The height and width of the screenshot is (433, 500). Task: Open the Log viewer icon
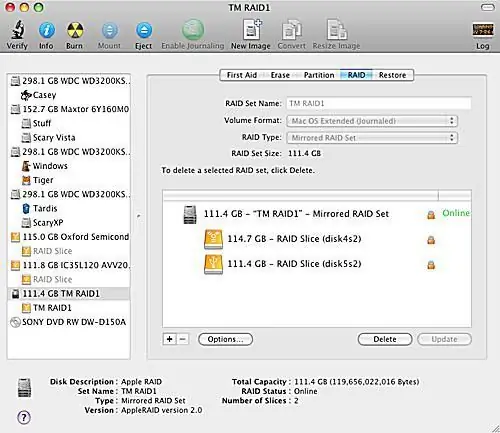(x=483, y=30)
